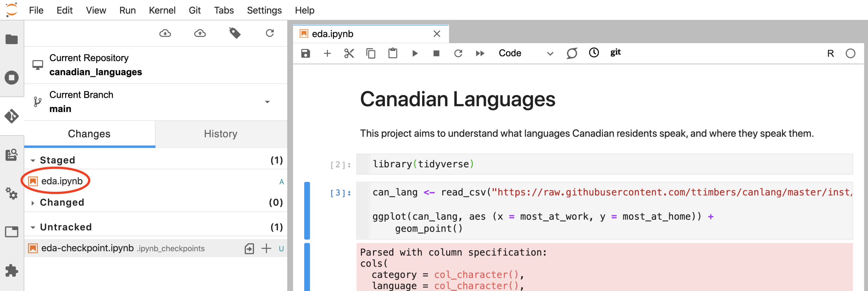The width and height of the screenshot is (868, 291).
Task: Refresh the Git repository panel
Action: tap(270, 33)
